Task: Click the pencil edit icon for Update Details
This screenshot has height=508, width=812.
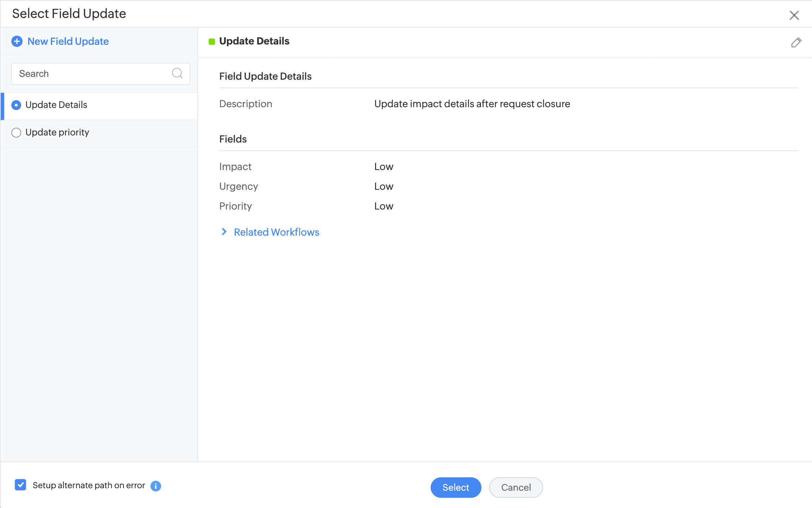Action: click(x=796, y=42)
